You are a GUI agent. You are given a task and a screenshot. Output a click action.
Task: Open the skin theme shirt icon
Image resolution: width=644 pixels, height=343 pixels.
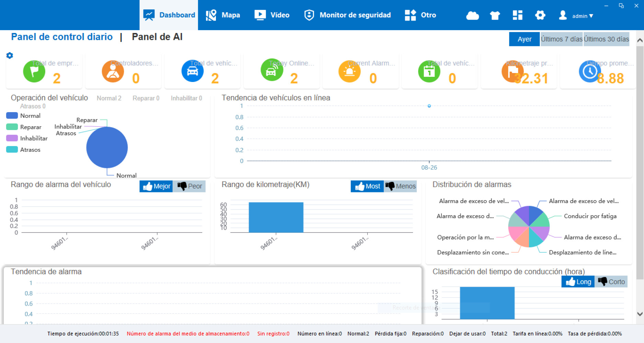[495, 15]
